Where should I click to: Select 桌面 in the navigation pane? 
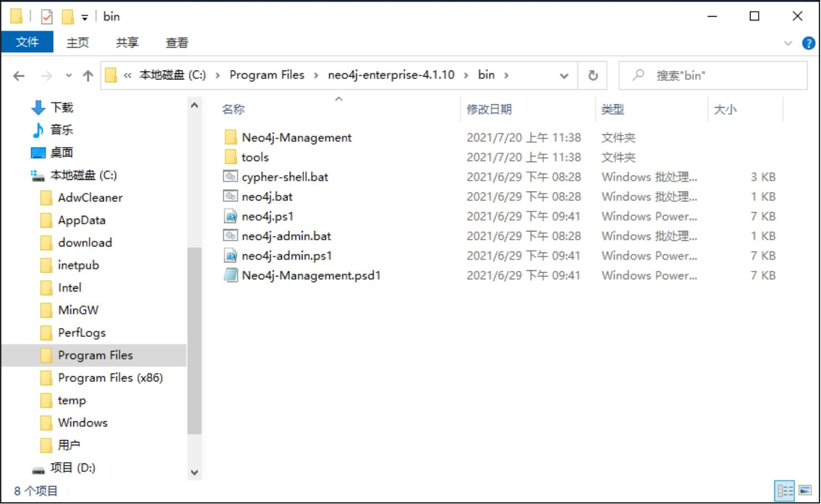click(x=62, y=153)
